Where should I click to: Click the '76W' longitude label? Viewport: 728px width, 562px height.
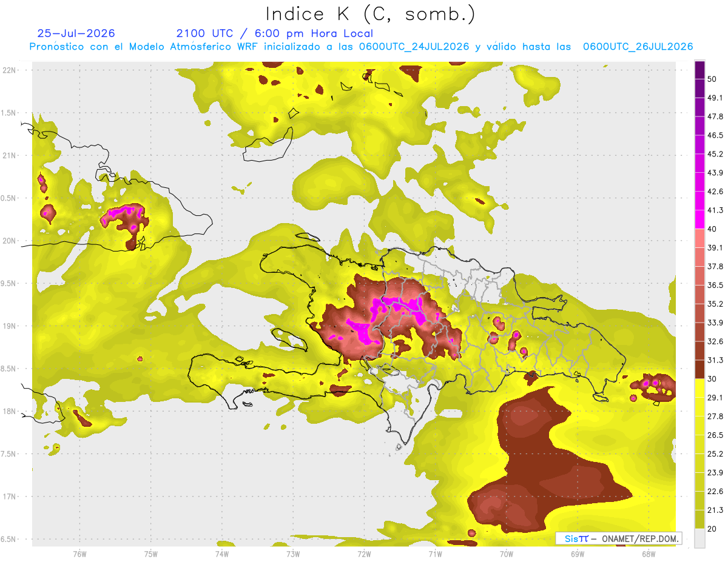pos(79,554)
